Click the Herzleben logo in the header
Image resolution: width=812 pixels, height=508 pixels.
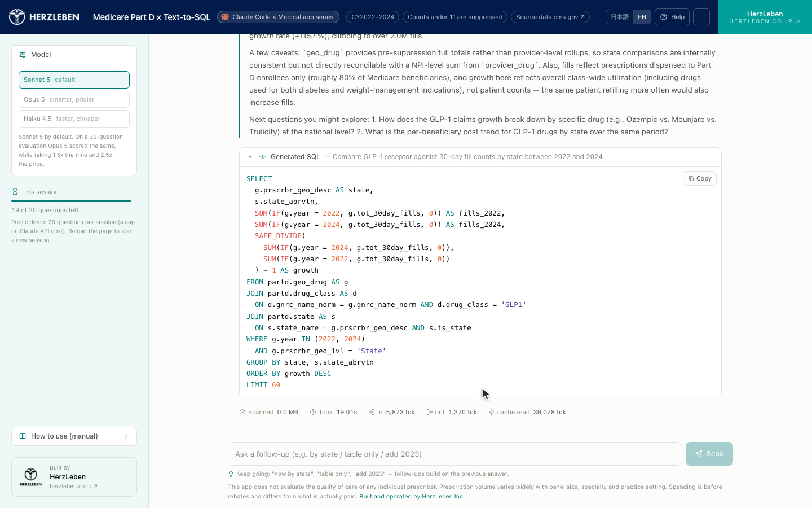click(x=44, y=17)
